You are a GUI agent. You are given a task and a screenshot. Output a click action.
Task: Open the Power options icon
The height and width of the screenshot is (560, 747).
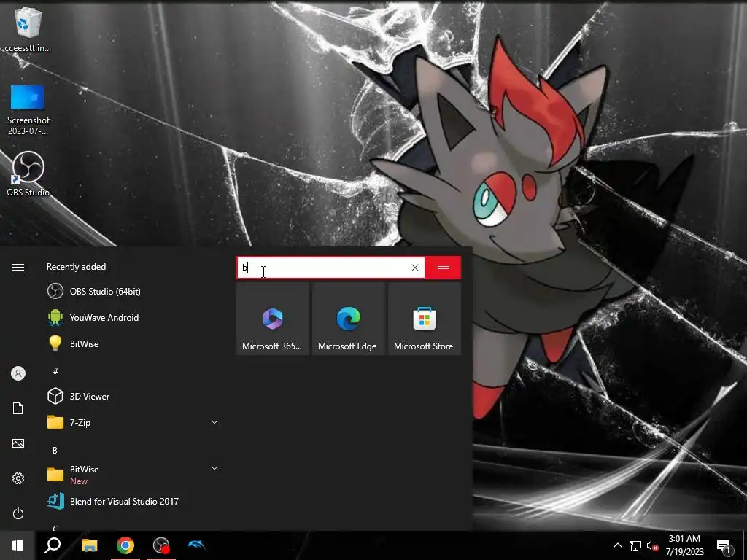[x=18, y=513]
